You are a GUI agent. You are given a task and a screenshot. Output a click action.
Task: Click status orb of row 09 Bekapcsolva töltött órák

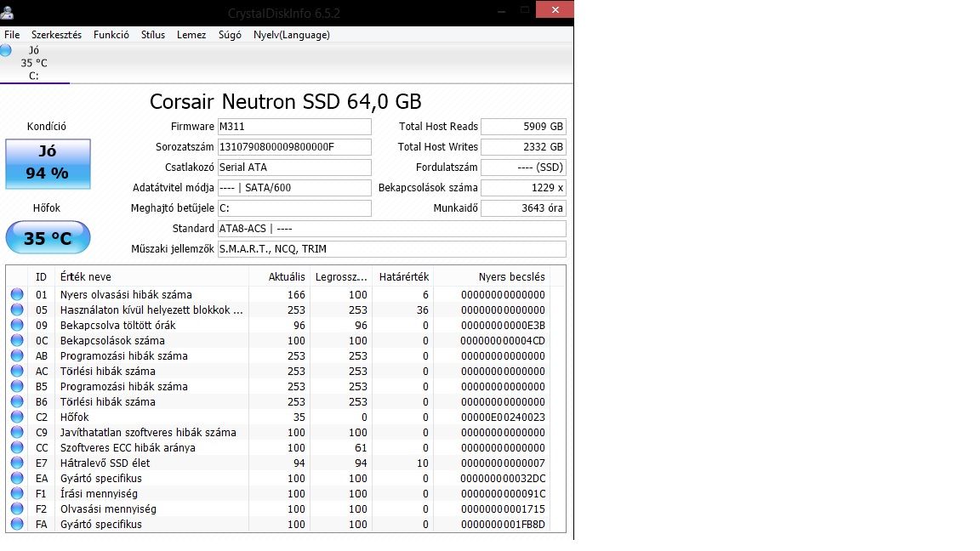point(17,325)
